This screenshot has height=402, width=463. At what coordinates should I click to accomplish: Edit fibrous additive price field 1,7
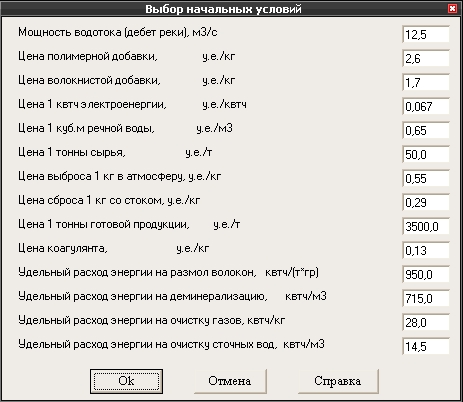(x=426, y=82)
